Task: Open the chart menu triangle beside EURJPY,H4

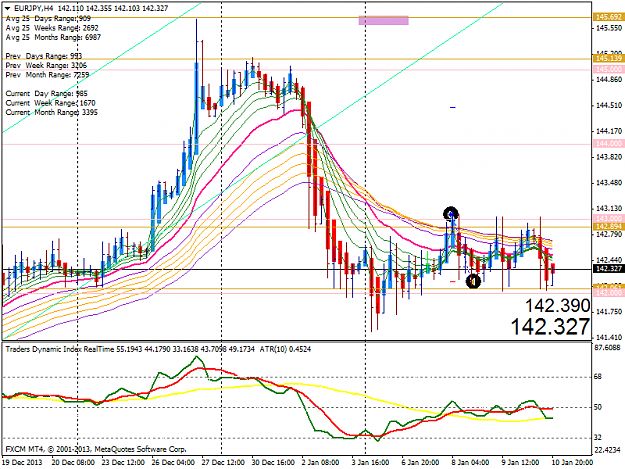Action: 8,8
